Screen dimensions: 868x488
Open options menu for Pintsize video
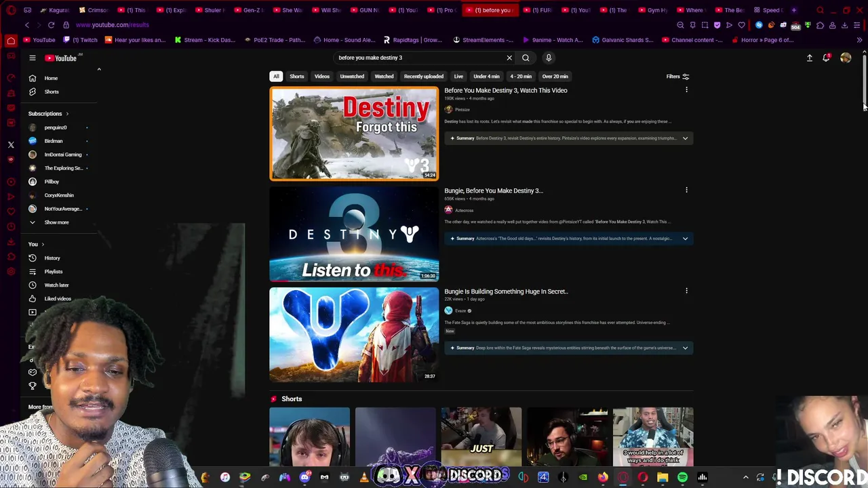tap(686, 89)
